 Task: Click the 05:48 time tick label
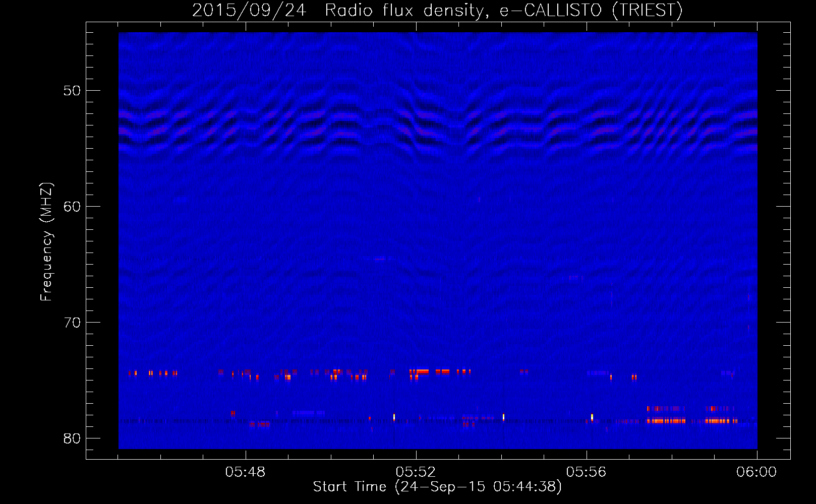[x=245, y=472]
